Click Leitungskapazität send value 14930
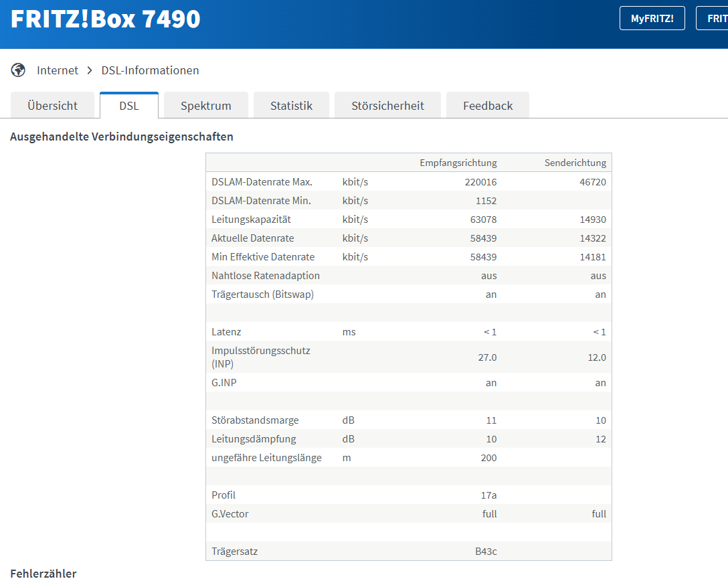 (593, 220)
